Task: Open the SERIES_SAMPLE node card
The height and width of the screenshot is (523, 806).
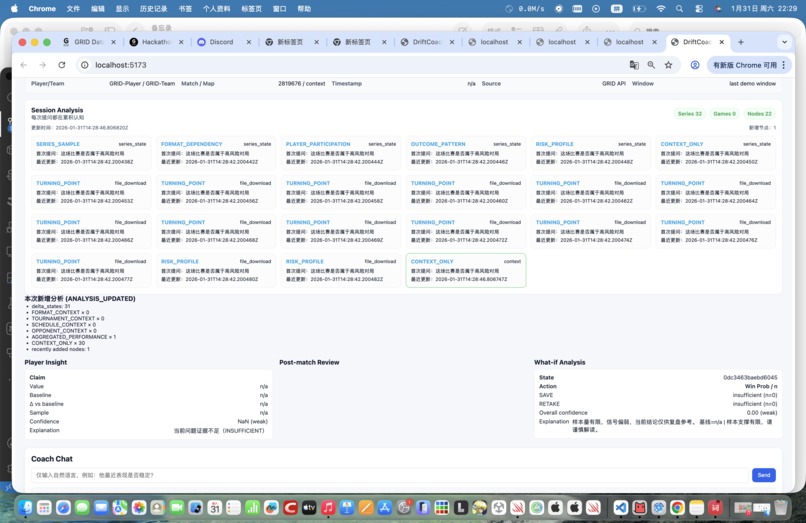Action: (91, 153)
